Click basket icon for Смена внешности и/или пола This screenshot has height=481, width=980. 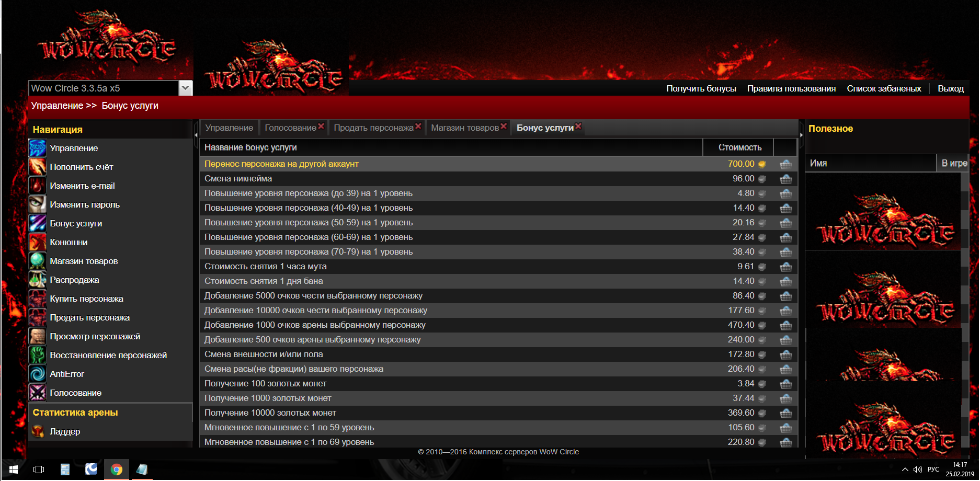(785, 354)
